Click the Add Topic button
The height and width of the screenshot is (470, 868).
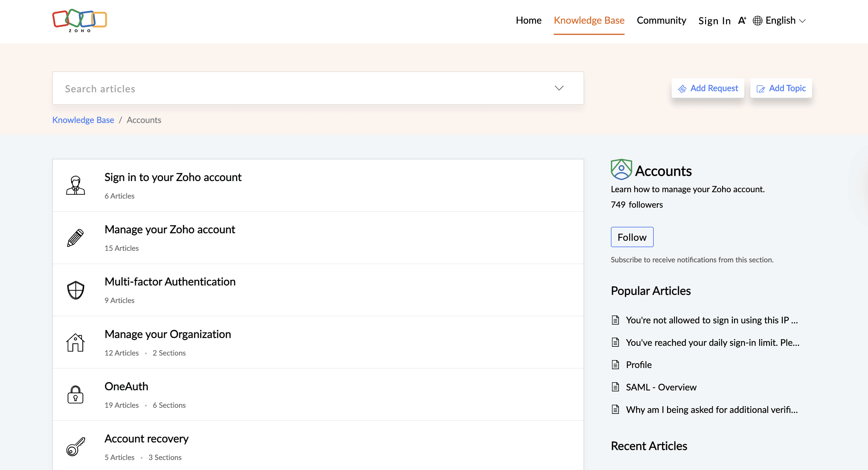[781, 88]
